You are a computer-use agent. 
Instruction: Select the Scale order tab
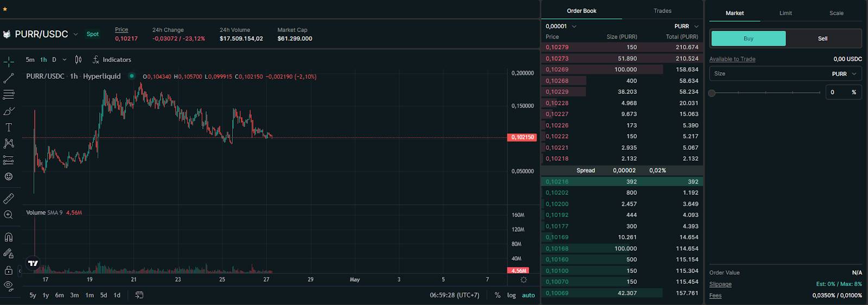pos(837,13)
